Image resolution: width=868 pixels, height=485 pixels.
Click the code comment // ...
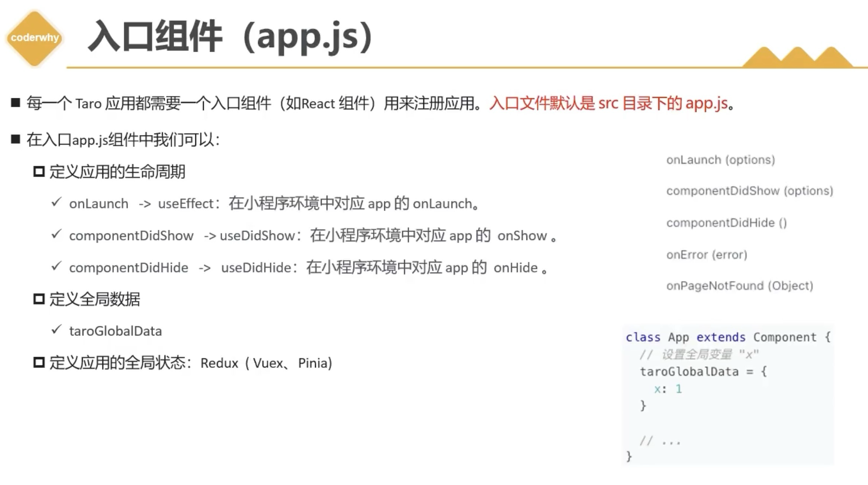(660, 441)
